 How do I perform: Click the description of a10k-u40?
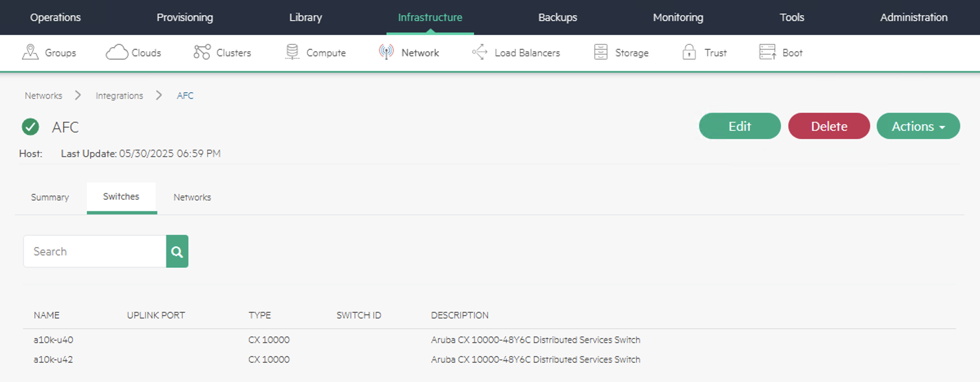[x=535, y=340]
